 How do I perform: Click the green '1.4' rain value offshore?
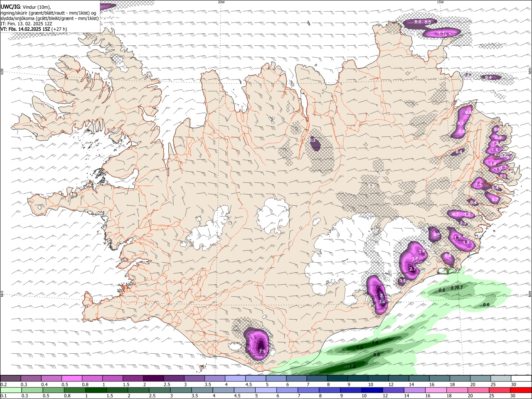coord(375,343)
